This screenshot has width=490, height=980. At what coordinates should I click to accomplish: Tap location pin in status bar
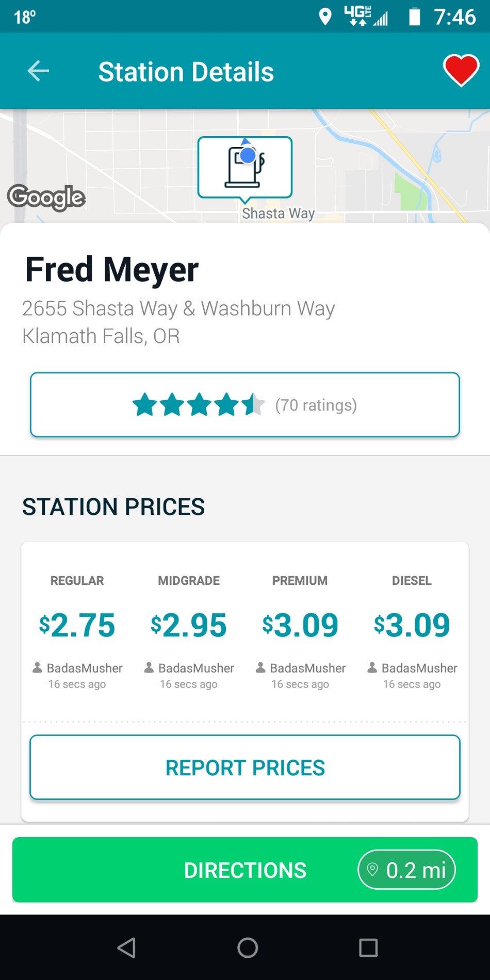pos(325,17)
